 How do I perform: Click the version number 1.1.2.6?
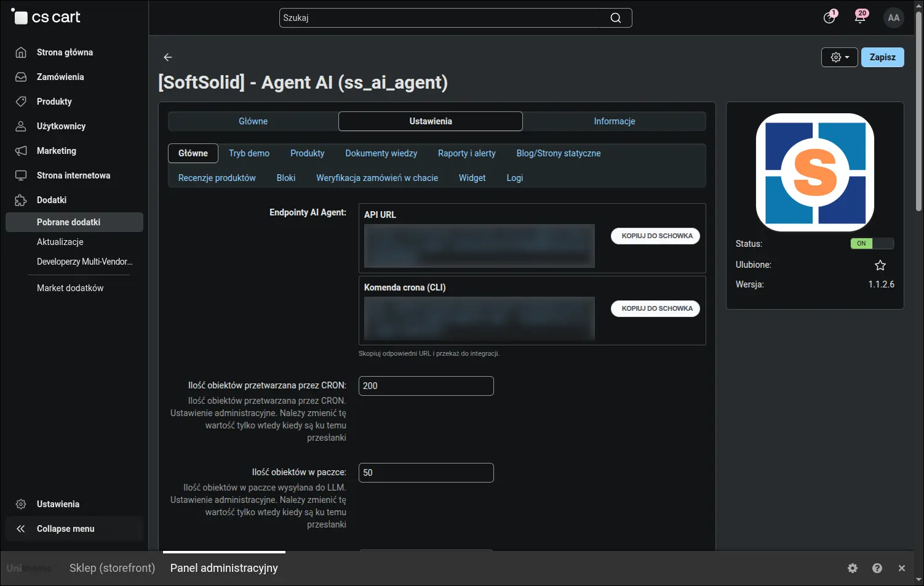click(x=882, y=284)
